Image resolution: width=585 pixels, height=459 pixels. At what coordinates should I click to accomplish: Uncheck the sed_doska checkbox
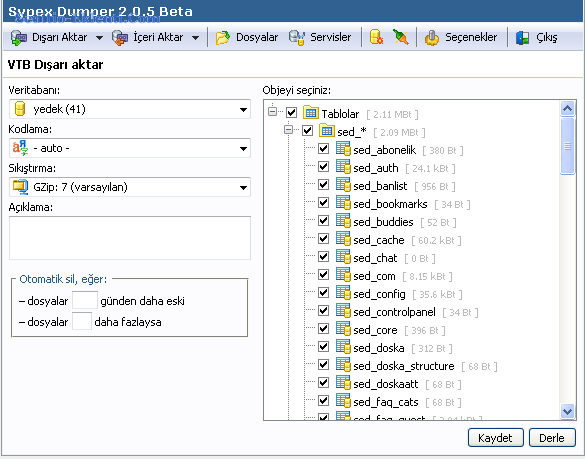[x=323, y=347]
